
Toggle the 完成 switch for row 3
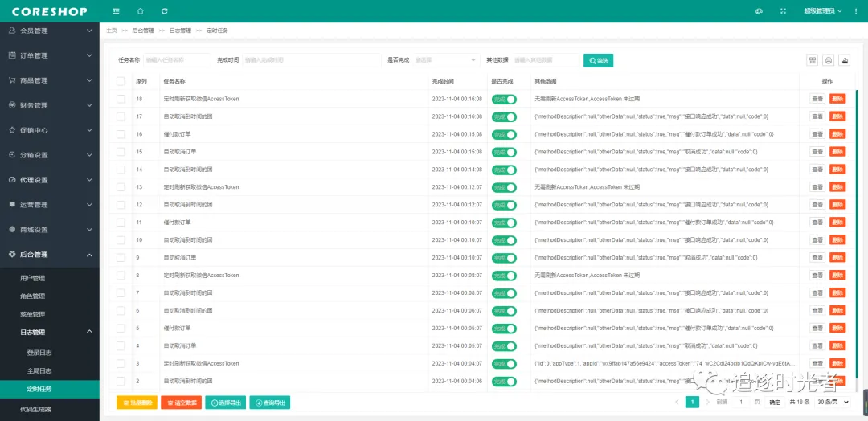click(x=504, y=364)
